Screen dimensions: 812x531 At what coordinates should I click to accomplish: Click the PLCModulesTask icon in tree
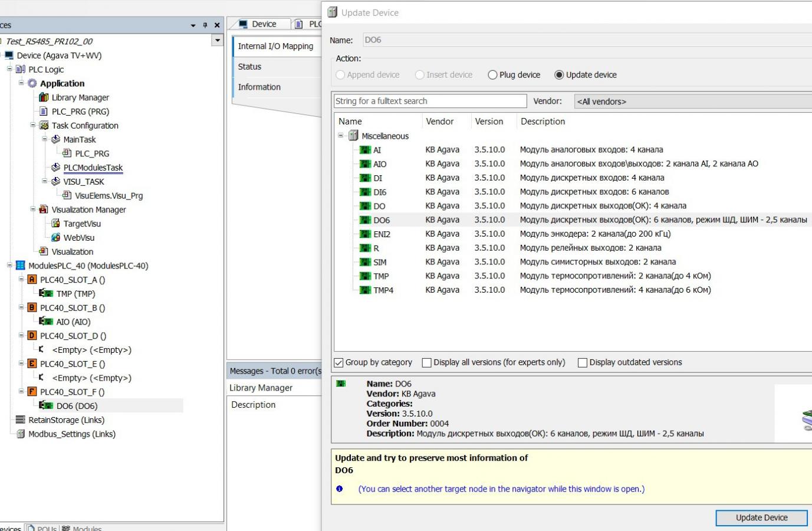coord(55,168)
